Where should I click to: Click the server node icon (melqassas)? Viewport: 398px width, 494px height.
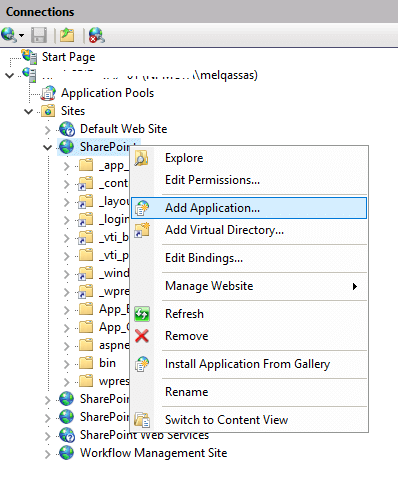(x=29, y=74)
